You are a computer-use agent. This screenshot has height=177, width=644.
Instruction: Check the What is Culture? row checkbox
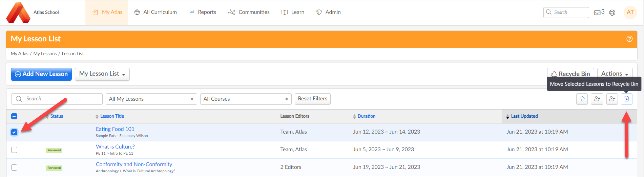point(14,150)
